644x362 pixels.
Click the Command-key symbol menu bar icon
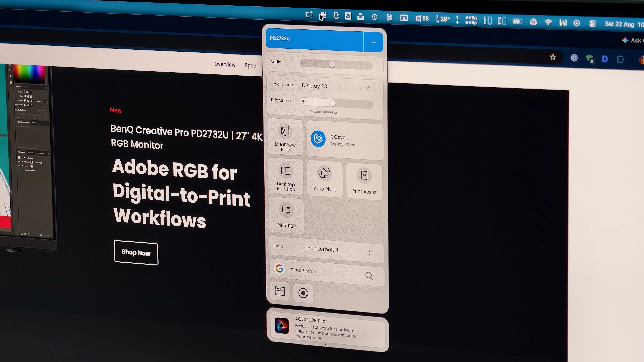(389, 17)
